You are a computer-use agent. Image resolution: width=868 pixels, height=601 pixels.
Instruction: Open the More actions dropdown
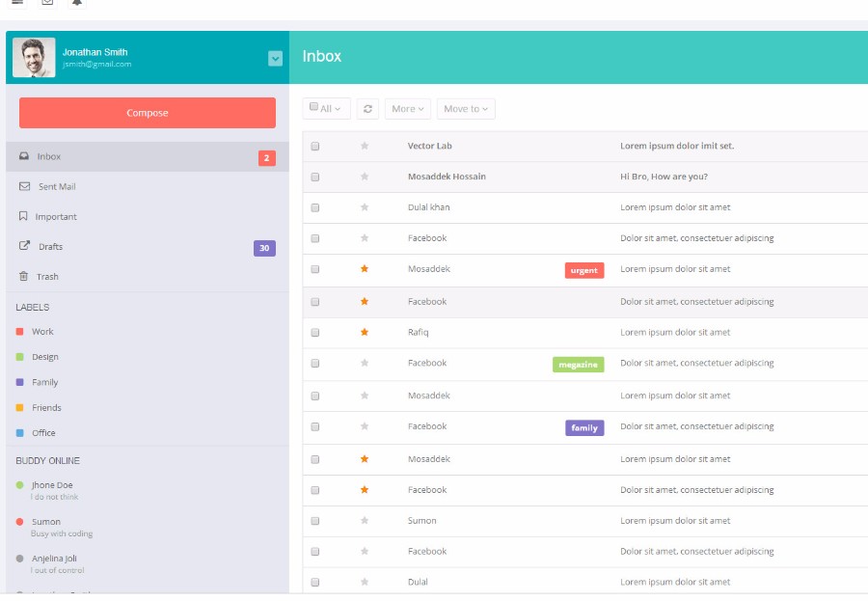click(408, 109)
